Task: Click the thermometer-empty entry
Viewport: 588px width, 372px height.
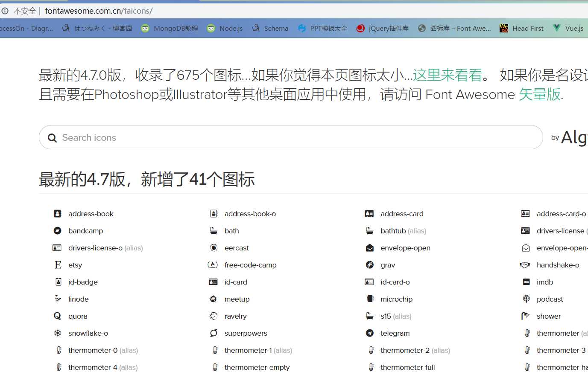Action: (251, 367)
